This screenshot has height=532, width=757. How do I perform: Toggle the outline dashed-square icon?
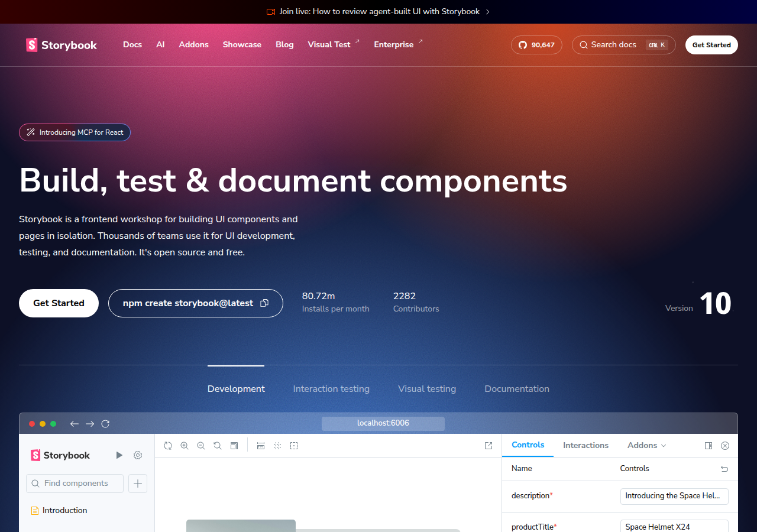point(294,446)
